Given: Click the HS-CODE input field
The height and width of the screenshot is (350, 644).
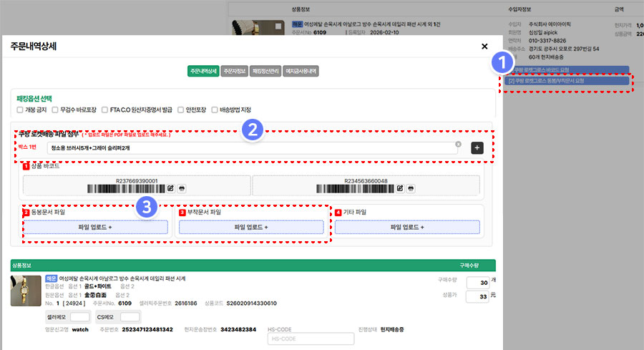Looking at the screenshot, I should tap(298, 339).
